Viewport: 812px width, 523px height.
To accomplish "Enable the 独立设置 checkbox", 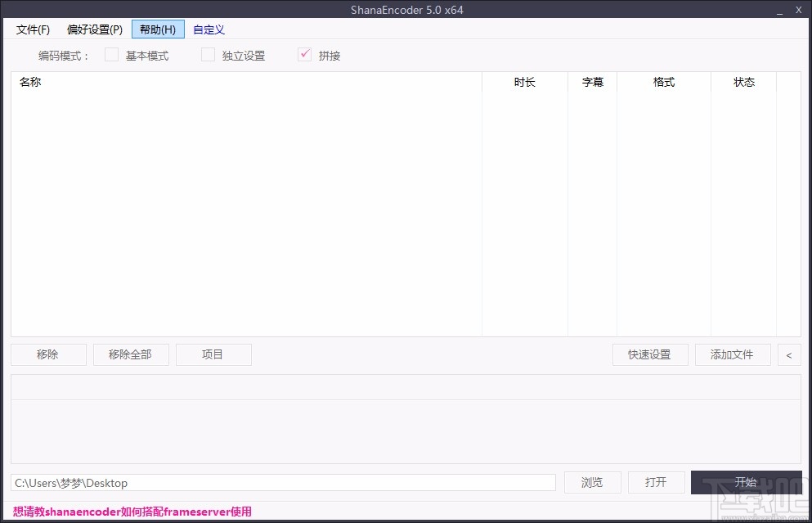I will [x=208, y=54].
